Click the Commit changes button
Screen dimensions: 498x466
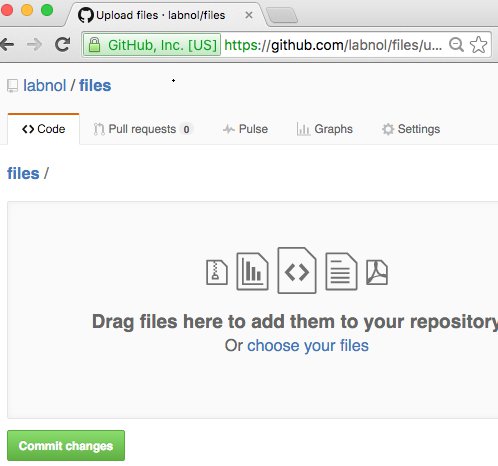coord(66,446)
